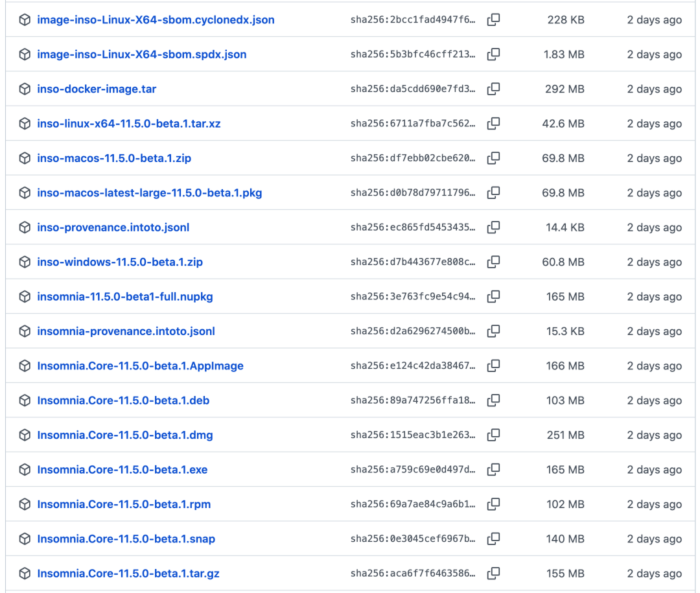Copy hash for Insomnia.Core-11.5.0-beta.1.dmg
Image resolution: width=700 pixels, height=593 pixels.
tap(493, 435)
